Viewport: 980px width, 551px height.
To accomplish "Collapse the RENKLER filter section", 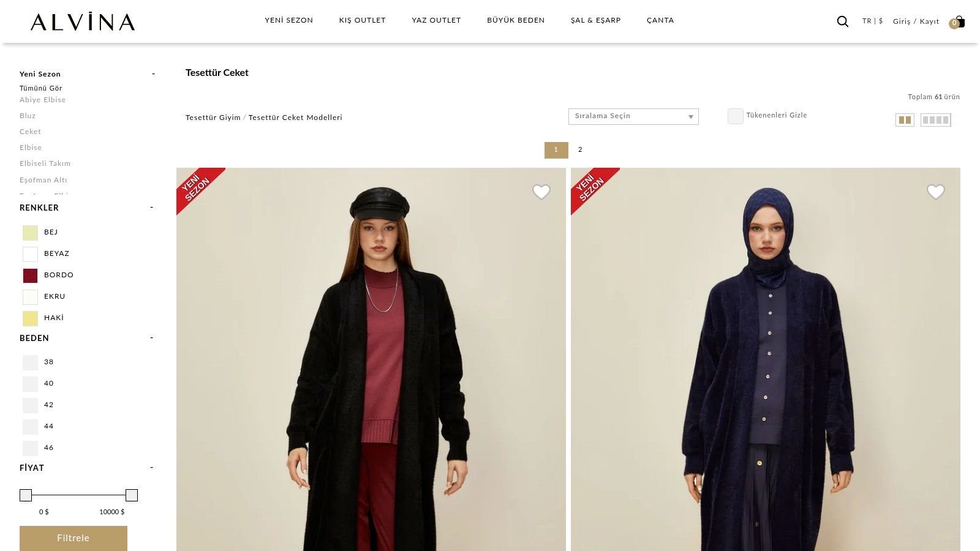I will point(152,208).
